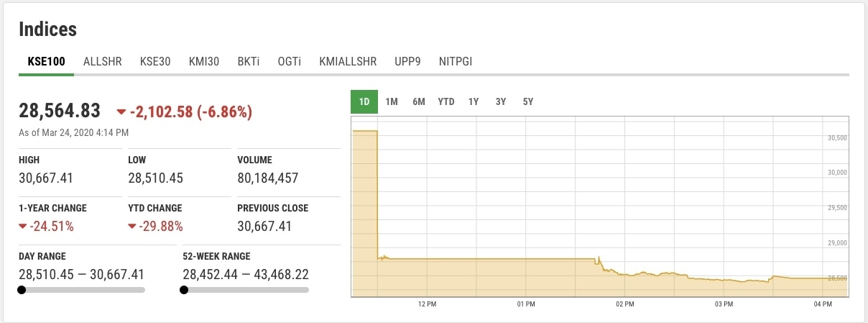
Task: Click the 'As of Mar 24, 2020 4:14 PM' text
Action: pyautogui.click(x=74, y=132)
